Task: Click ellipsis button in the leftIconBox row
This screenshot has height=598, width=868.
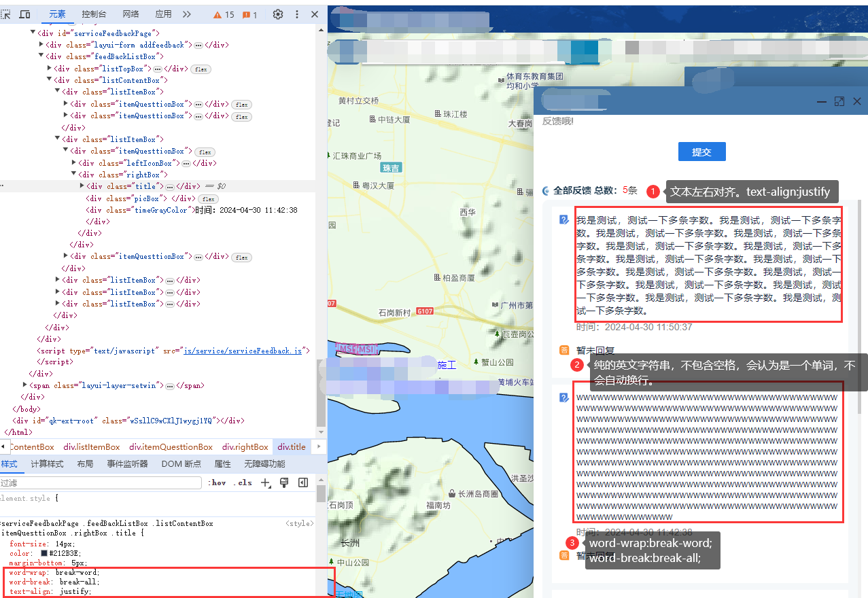Action: pos(186,163)
